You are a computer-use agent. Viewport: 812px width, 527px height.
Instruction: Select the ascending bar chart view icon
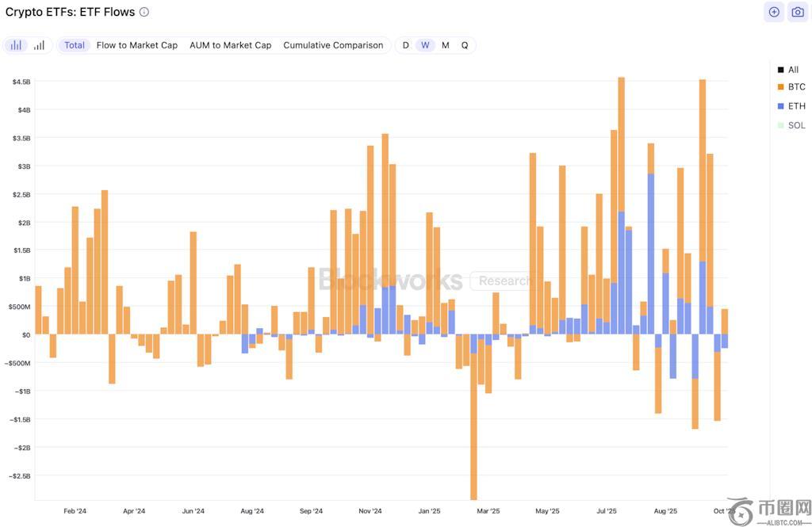click(x=39, y=45)
